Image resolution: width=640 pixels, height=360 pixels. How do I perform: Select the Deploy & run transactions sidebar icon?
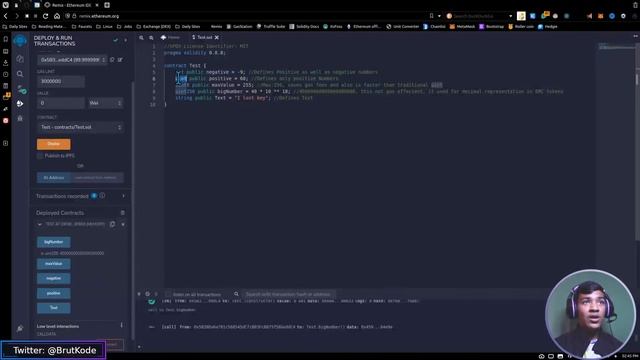point(20,104)
